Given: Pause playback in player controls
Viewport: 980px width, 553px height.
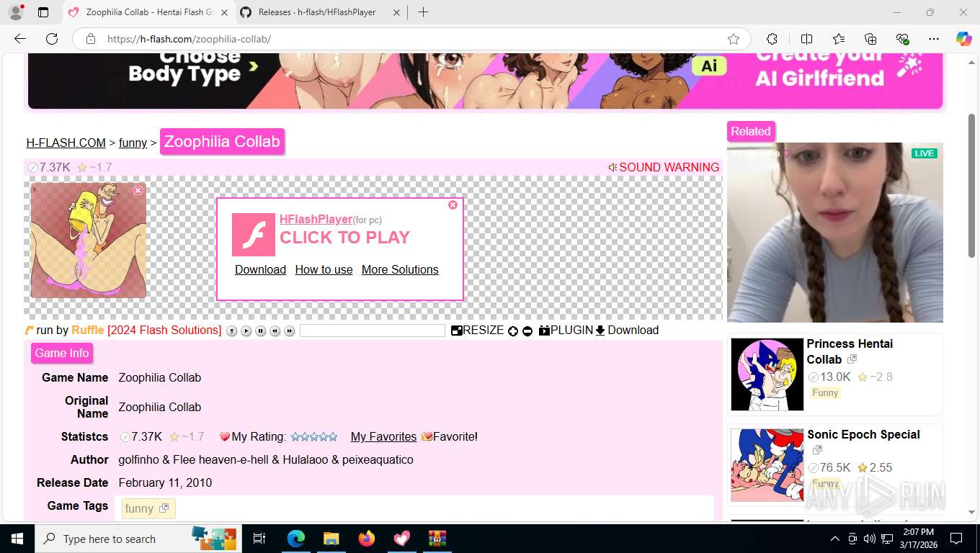Looking at the screenshot, I should pos(261,331).
